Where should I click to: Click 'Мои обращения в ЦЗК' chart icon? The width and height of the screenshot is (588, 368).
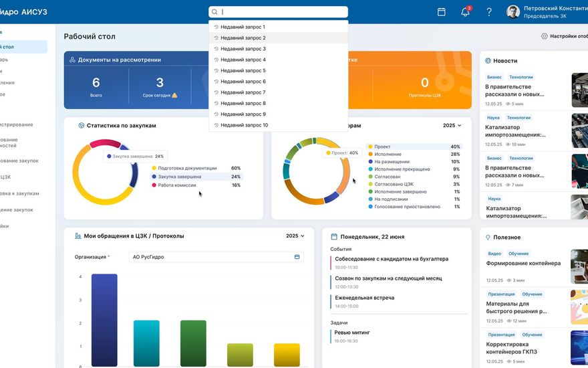coord(78,236)
